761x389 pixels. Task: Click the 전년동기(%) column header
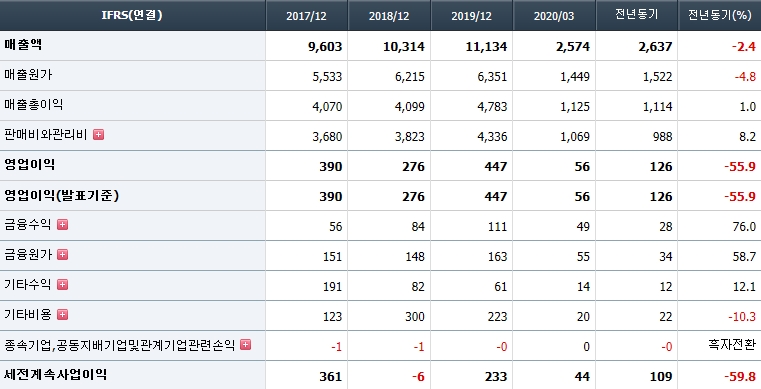click(719, 15)
